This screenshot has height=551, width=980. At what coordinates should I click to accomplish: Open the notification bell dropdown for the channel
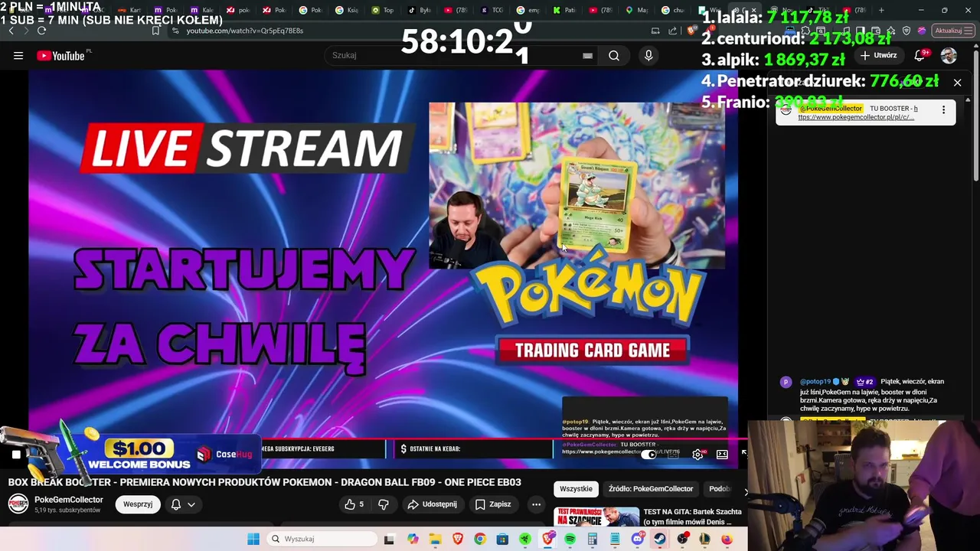tap(183, 504)
